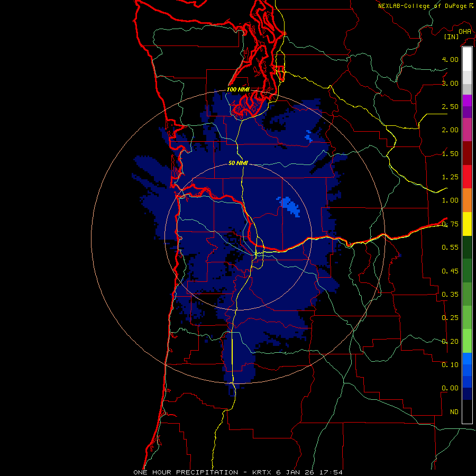The width and height of the screenshot is (476, 476).
Task: Click the 'ONE HOUR PRECIPITATION' caption text
Action: [186, 472]
